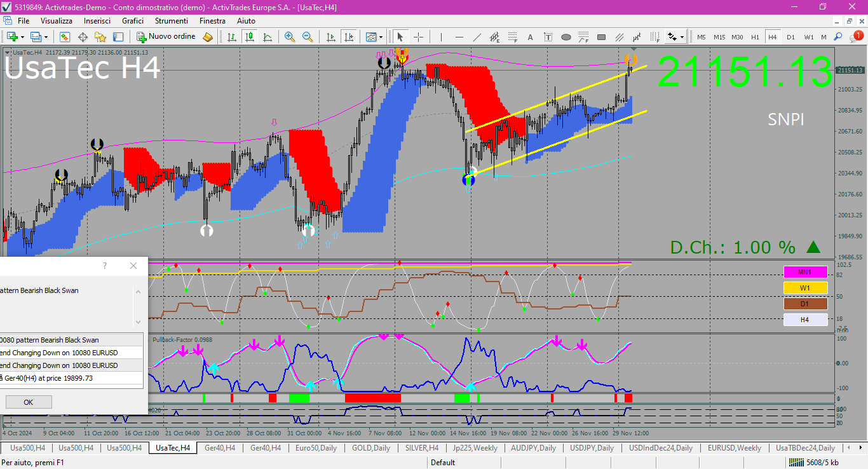Open MetaEditor via the yellow book icon
This screenshot has width=868, height=469.
pyautogui.click(x=208, y=37)
